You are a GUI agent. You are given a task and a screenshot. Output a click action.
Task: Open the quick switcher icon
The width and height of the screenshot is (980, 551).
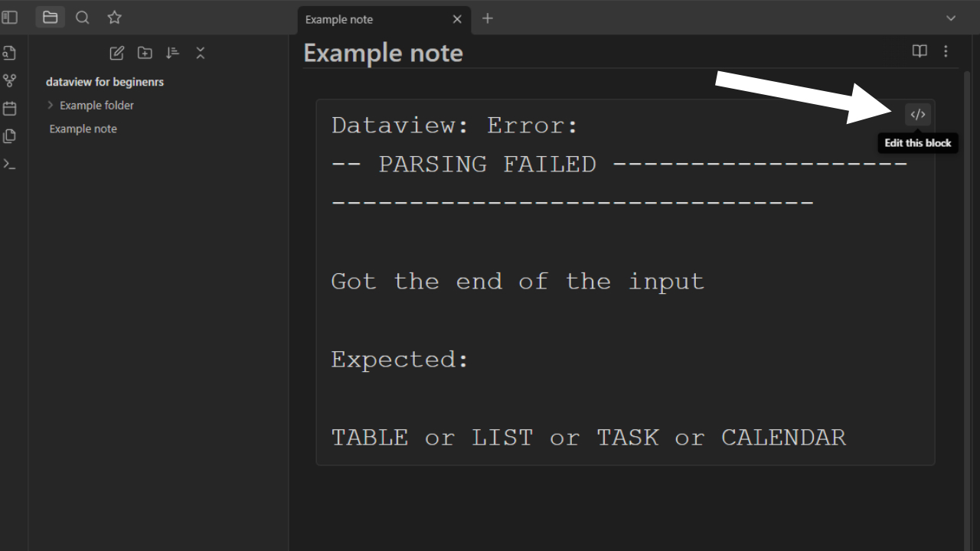pos(10,53)
